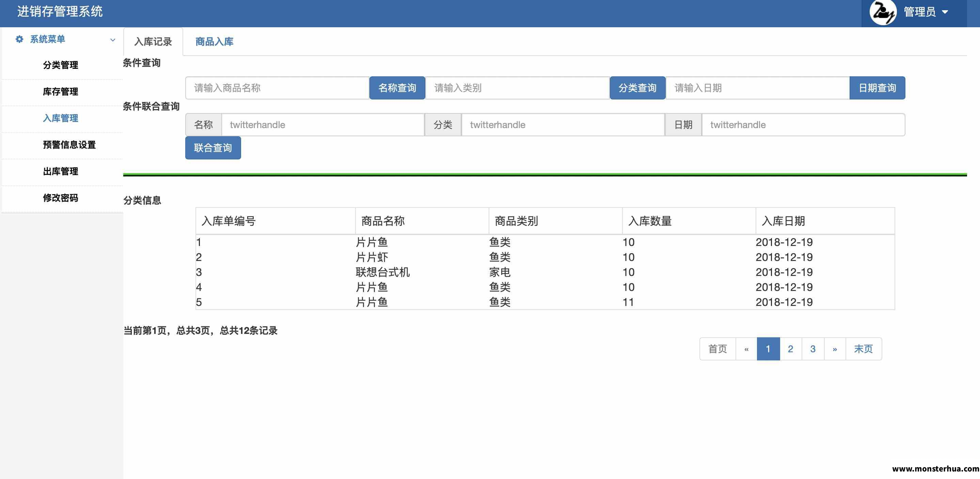Open 预警信息设置 sidebar item

[x=69, y=145]
